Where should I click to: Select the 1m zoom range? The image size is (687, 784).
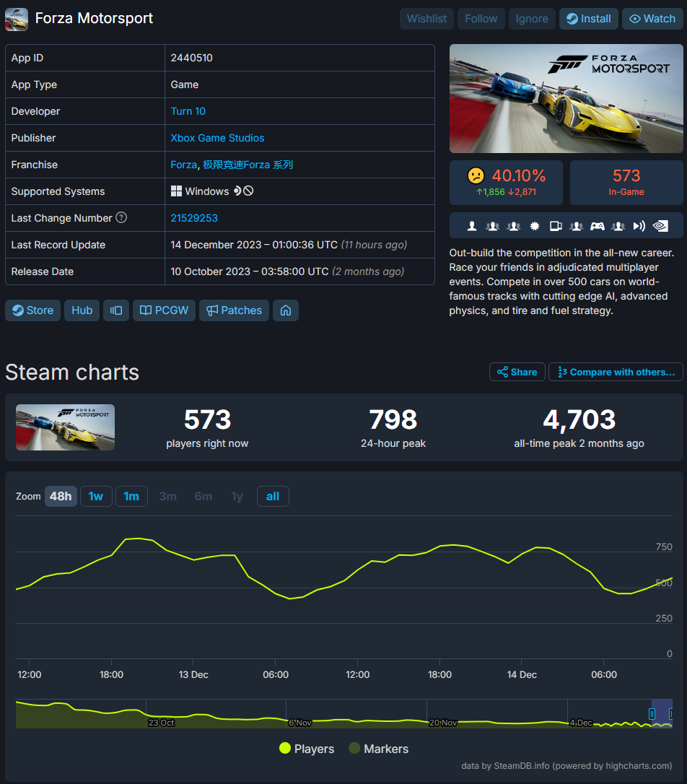[x=131, y=497]
